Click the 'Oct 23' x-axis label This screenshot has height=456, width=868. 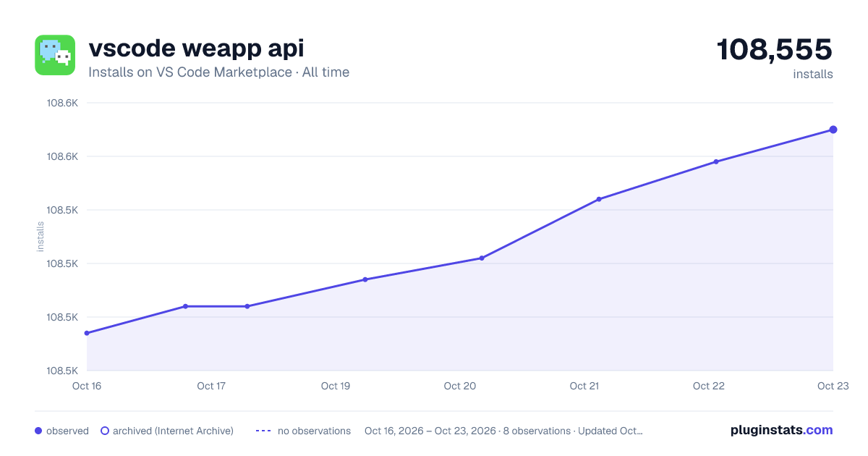pyautogui.click(x=832, y=386)
